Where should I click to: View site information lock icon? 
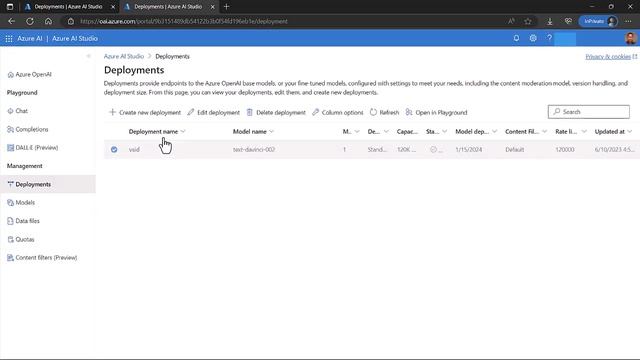[71, 21]
